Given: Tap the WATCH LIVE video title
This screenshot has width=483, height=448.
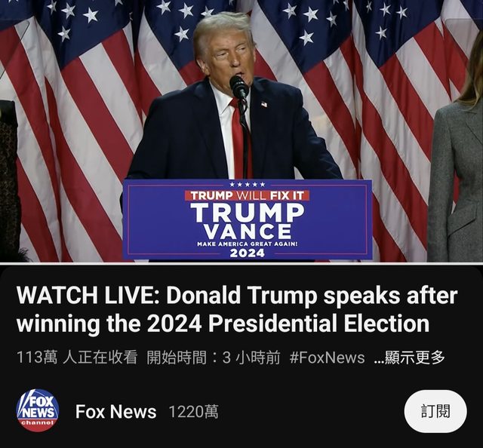Looking at the screenshot, I should point(237,309).
